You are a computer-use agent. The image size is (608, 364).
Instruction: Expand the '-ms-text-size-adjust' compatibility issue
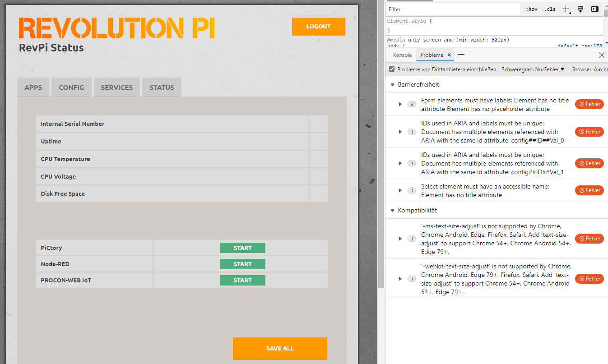click(400, 239)
